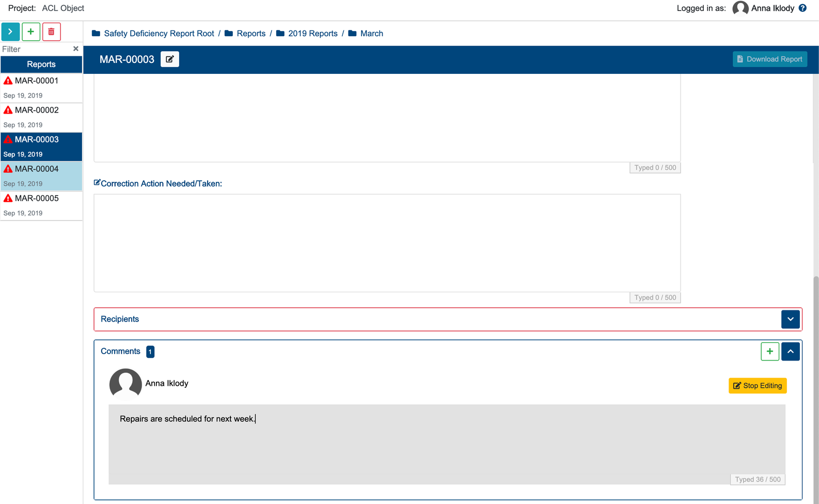Viewport: 819px width, 504px height.
Task: Add a comment with the green plus button
Action: pos(770,351)
